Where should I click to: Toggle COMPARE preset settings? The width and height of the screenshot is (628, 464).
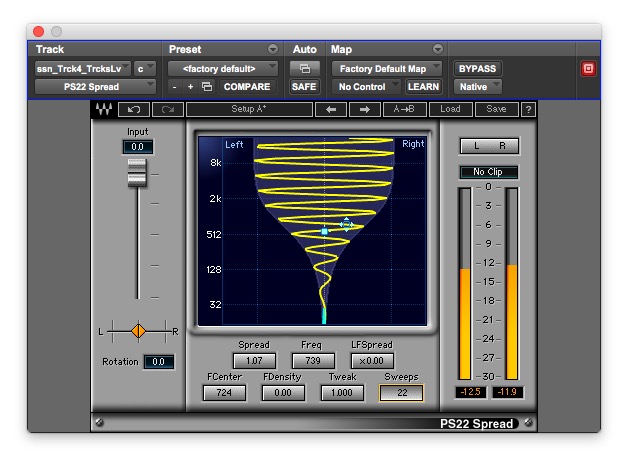pyautogui.click(x=247, y=87)
